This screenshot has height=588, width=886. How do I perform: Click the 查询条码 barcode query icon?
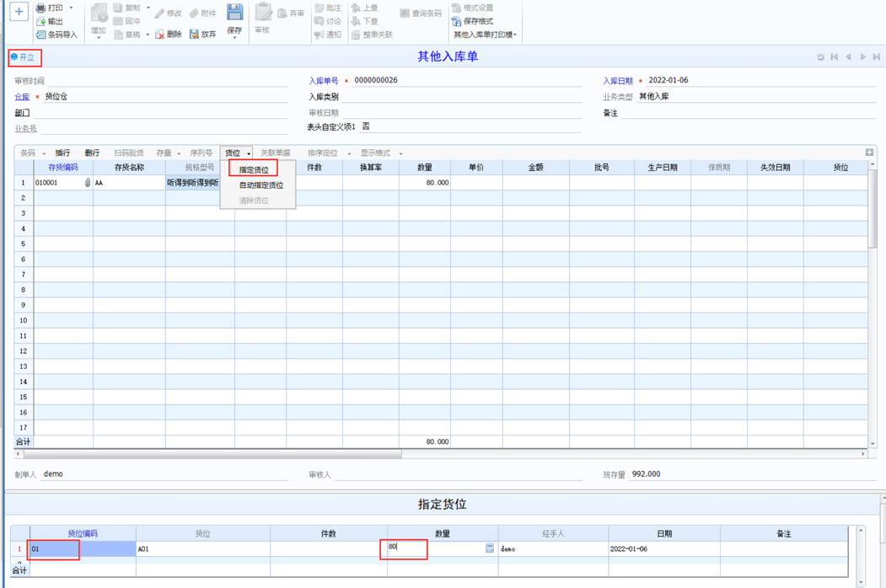coord(405,13)
